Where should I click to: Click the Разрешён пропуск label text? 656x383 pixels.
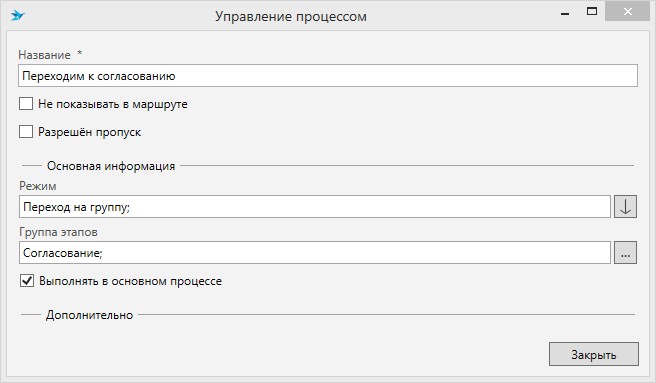[x=90, y=132]
